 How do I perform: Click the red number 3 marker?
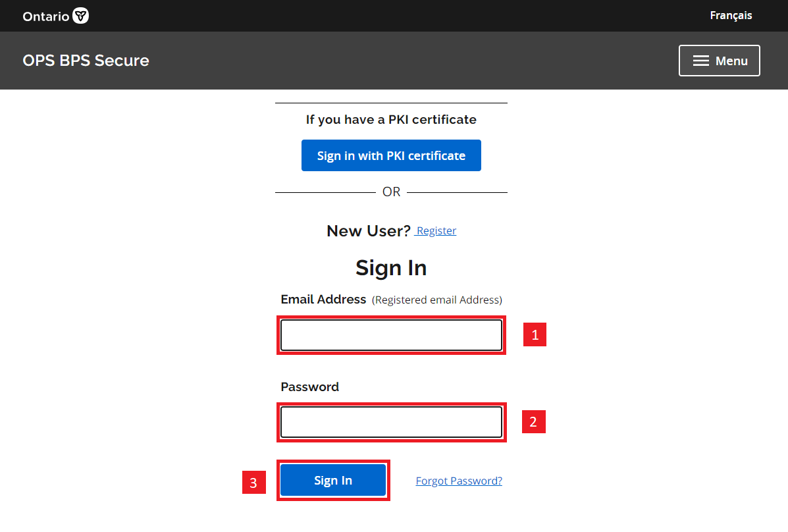tap(253, 483)
